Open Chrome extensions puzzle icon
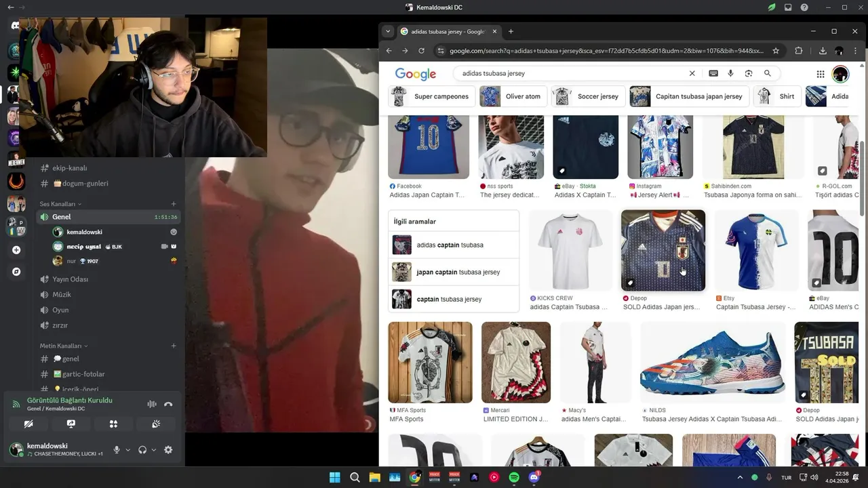This screenshot has width=868, height=488. point(799,51)
